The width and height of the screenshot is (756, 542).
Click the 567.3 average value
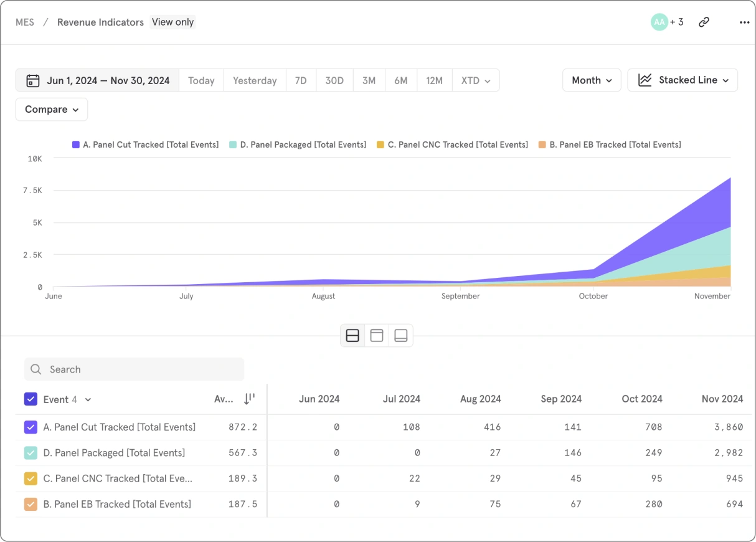[x=243, y=453]
